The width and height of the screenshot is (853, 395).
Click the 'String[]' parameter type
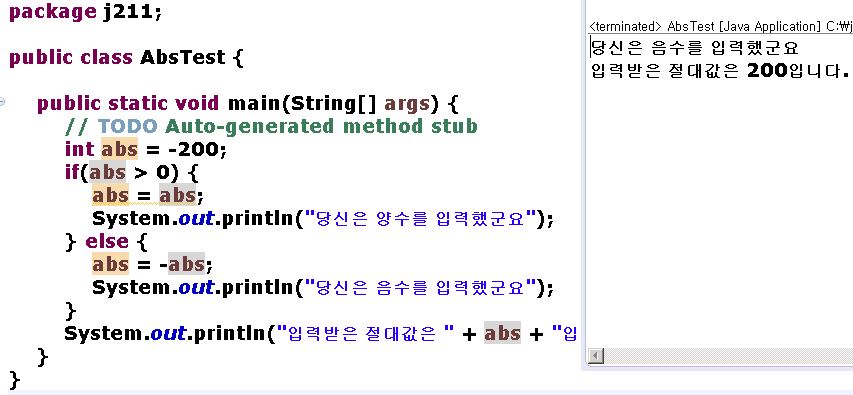click(x=334, y=103)
